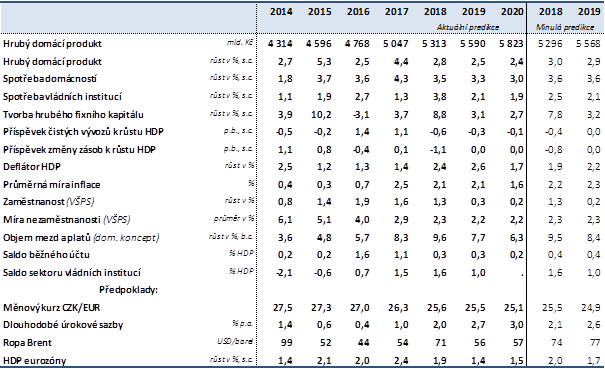
Task: Click the Minulá predikce label
Action: pyautogui.click(x=565, y=27)
